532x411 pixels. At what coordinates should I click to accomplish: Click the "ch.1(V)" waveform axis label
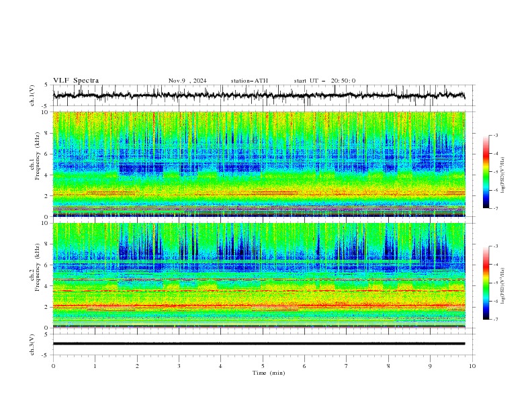32,95
